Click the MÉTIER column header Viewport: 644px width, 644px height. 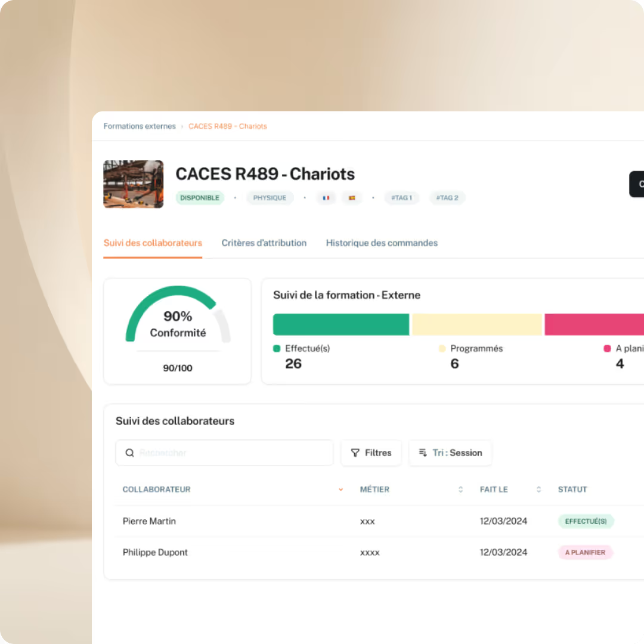tap(374, 490)
